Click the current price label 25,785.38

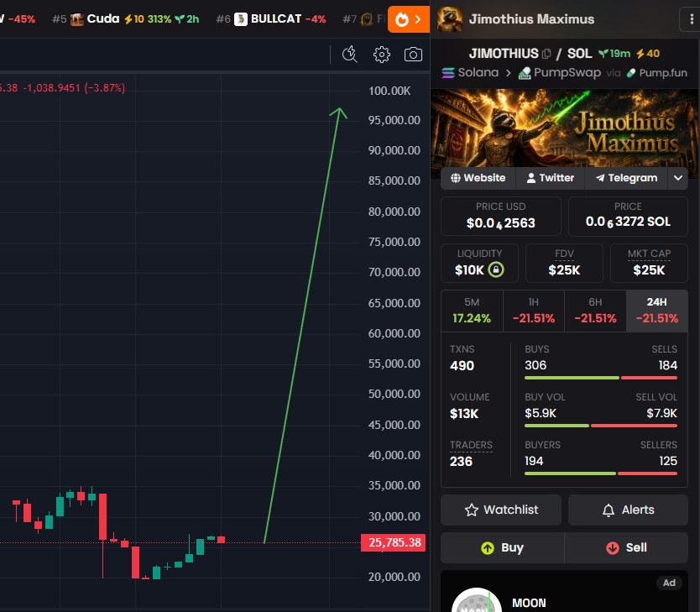[x=394, y=543]
